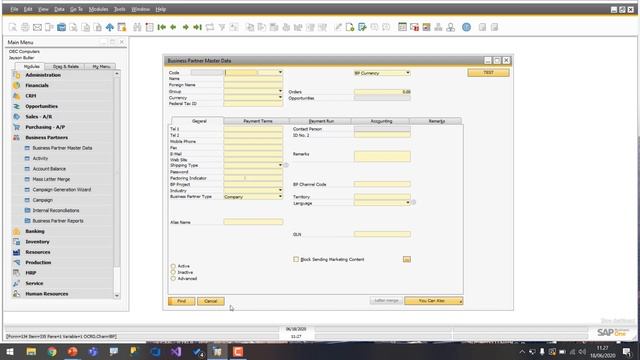This screenshot has height=360, width=640.
Task: Click the Purchasing - A/P cart icon
Action: tap(16, 127)
